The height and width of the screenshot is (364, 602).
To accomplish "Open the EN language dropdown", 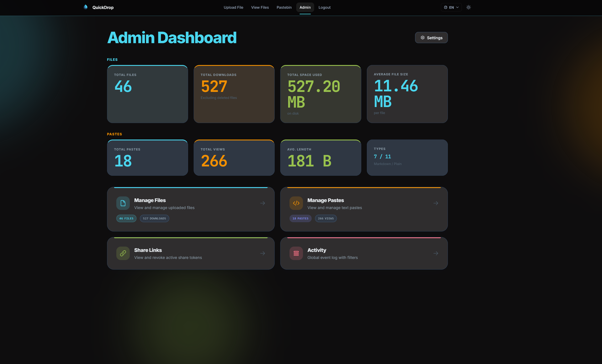I will (x=451, y=7).
